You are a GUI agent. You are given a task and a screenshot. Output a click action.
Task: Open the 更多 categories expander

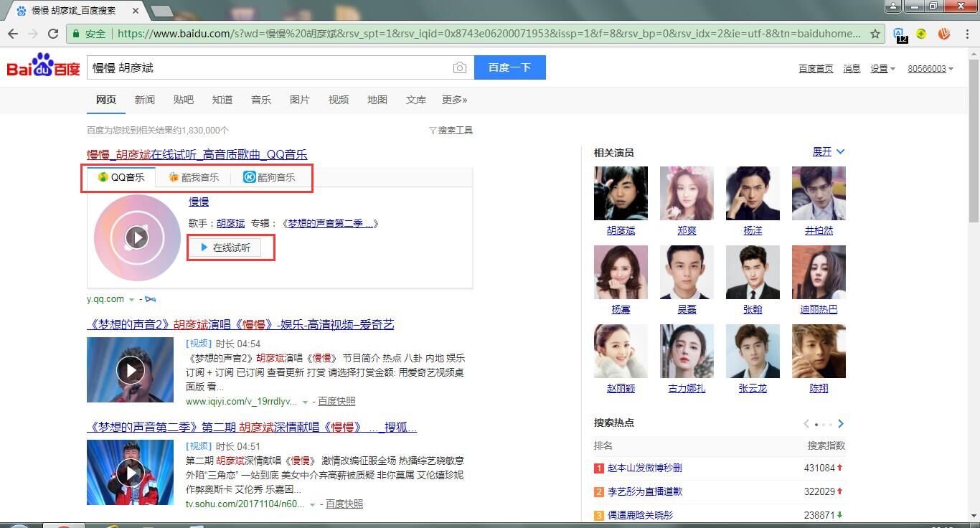(453, 100)
